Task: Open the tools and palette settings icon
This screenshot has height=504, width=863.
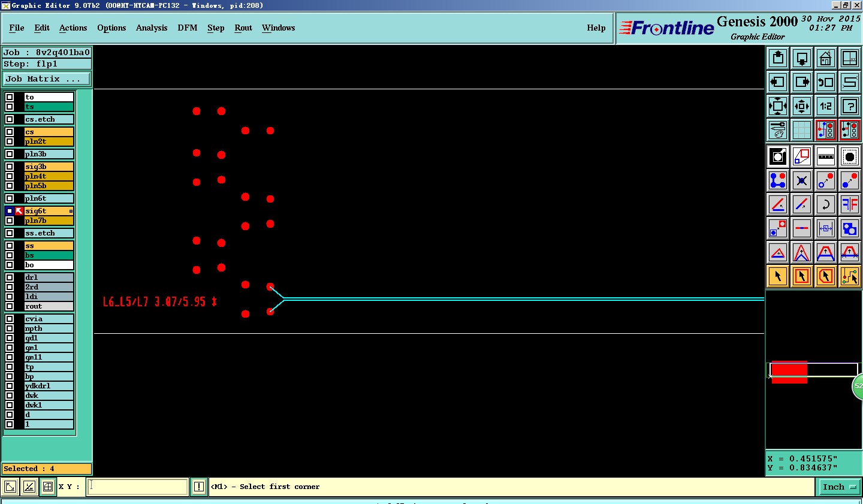Action: point(778,130)
